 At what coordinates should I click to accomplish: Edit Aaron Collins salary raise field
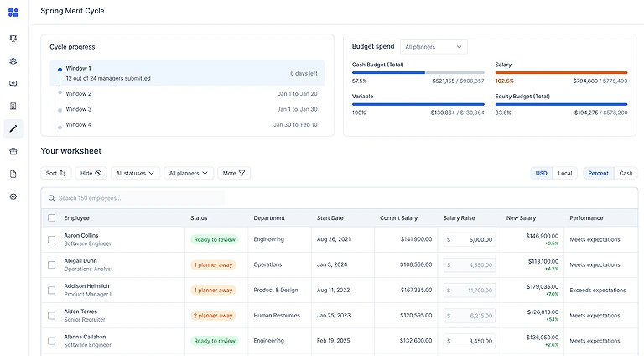470,239
